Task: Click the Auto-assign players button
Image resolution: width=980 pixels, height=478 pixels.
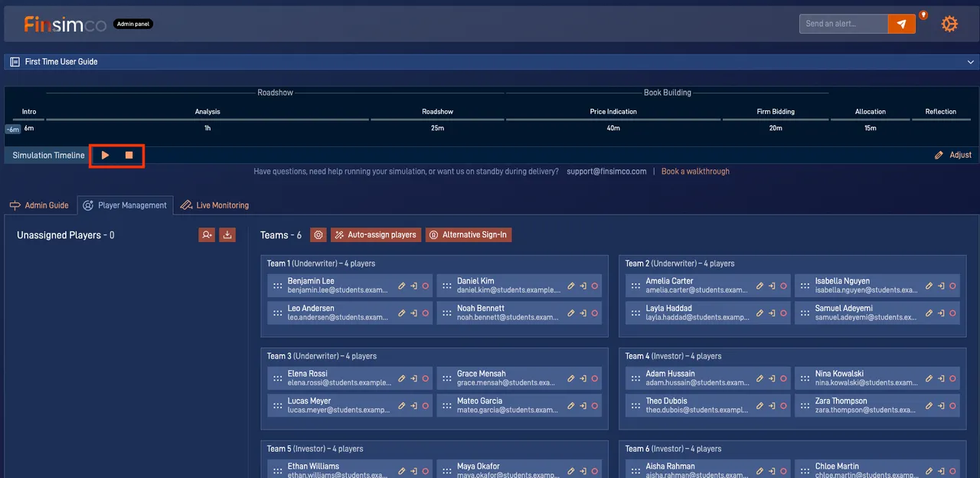Action: (375, 235)
